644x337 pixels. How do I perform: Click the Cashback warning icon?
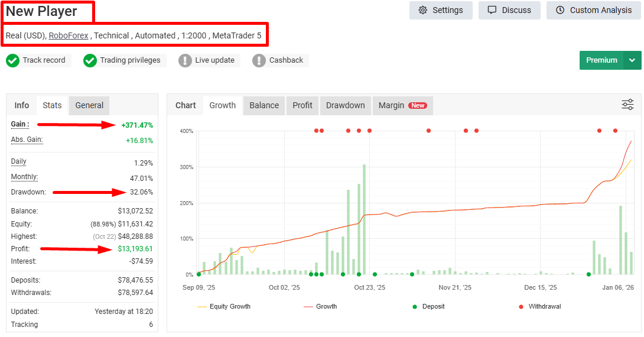coord(259,60)
